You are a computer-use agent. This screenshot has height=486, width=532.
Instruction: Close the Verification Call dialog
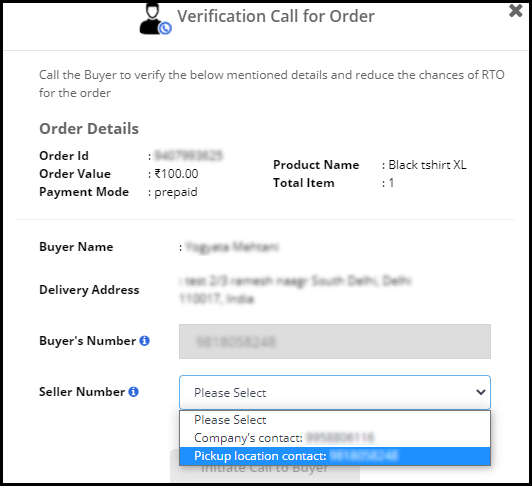[x=516, y=11]
